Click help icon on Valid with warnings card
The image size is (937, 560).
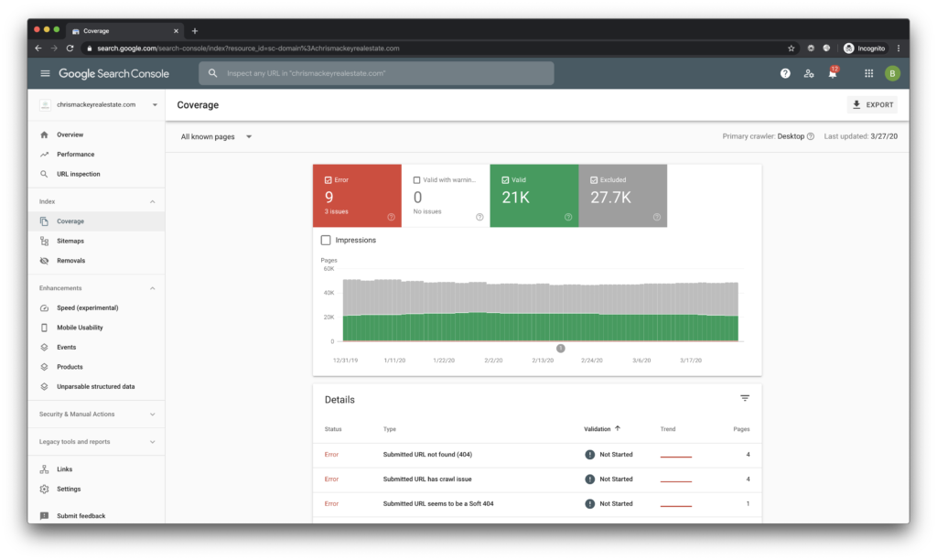[x=479, y=217]
